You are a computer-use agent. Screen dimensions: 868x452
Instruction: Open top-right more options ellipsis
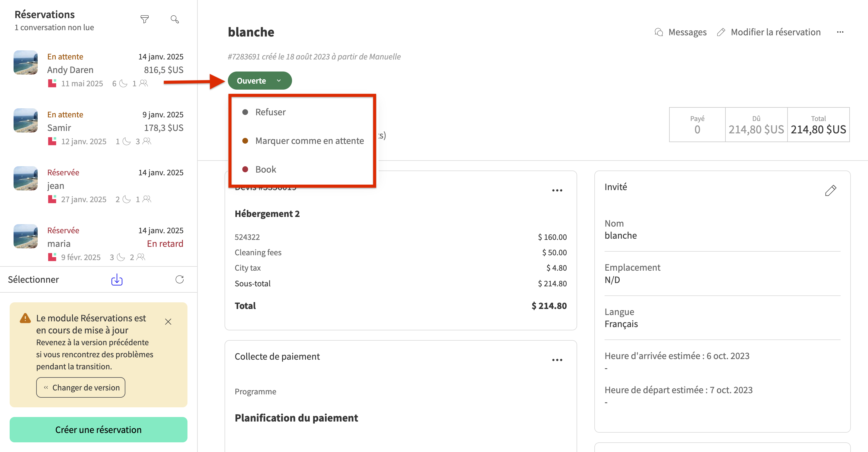pos(840,32)
